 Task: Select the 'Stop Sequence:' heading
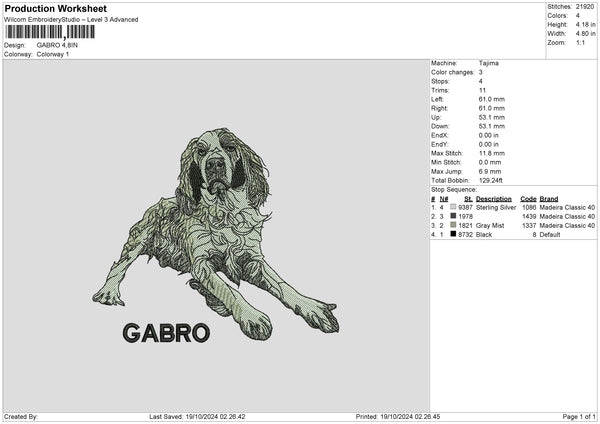point(454,190)
